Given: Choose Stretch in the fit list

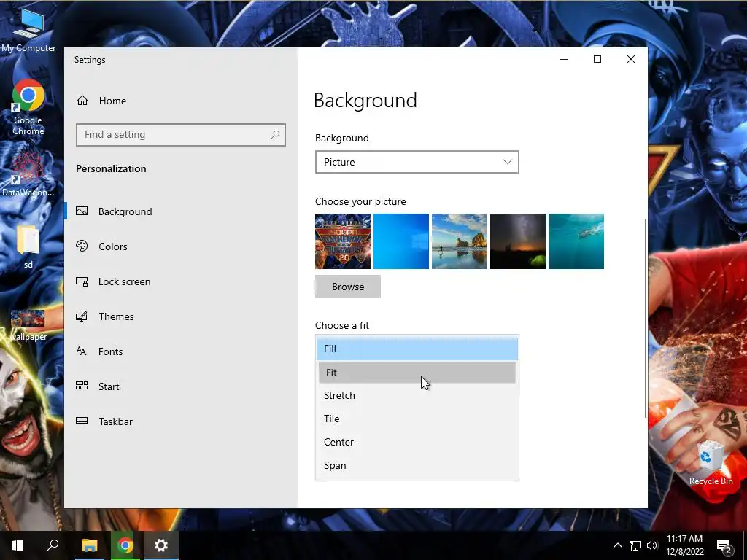Looking at the screenshot, I should click(x=417, y=395).
